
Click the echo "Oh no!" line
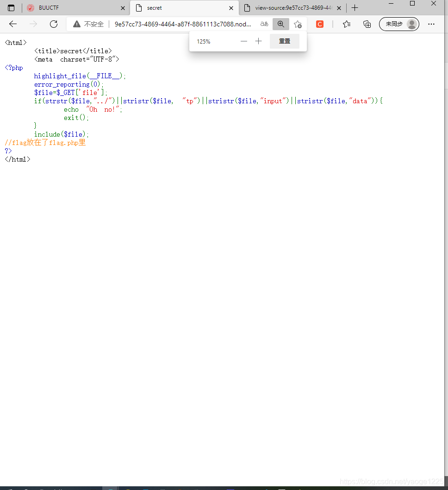click(93, 109)
